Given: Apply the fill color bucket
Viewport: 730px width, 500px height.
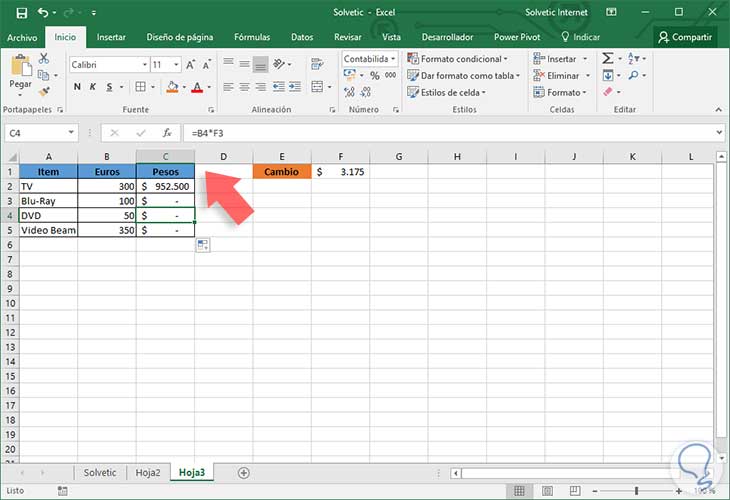Looking at the screenshot, I should [172, 87].
